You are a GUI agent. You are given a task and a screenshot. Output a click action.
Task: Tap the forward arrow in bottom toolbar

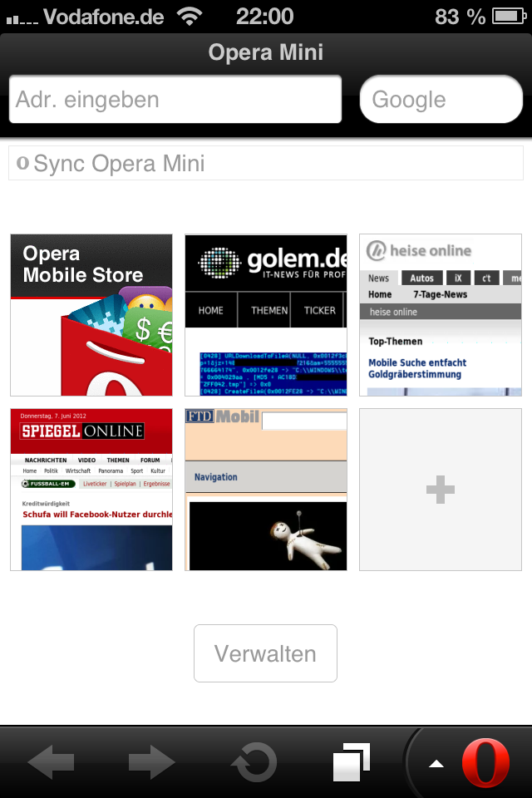click(152, 762)
